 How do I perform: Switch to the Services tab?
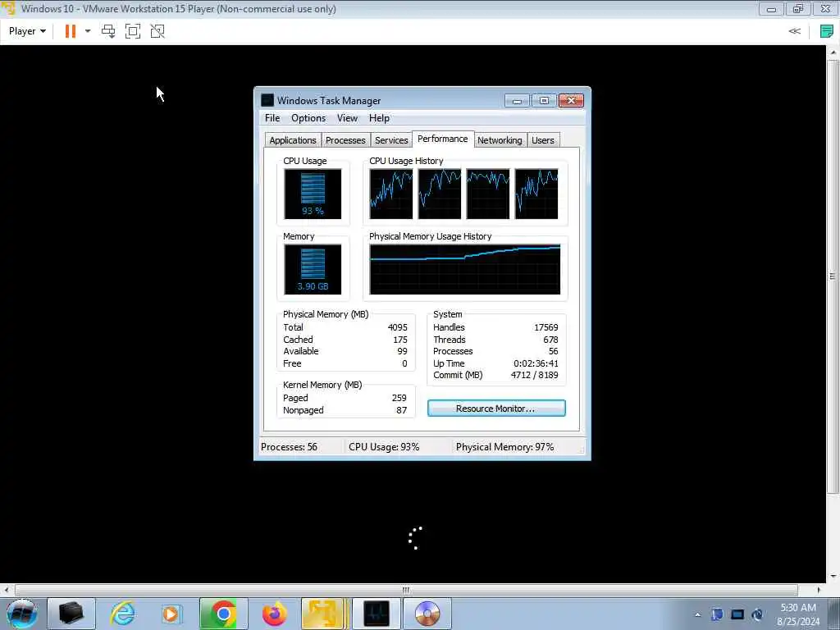(x=391, y=140)
